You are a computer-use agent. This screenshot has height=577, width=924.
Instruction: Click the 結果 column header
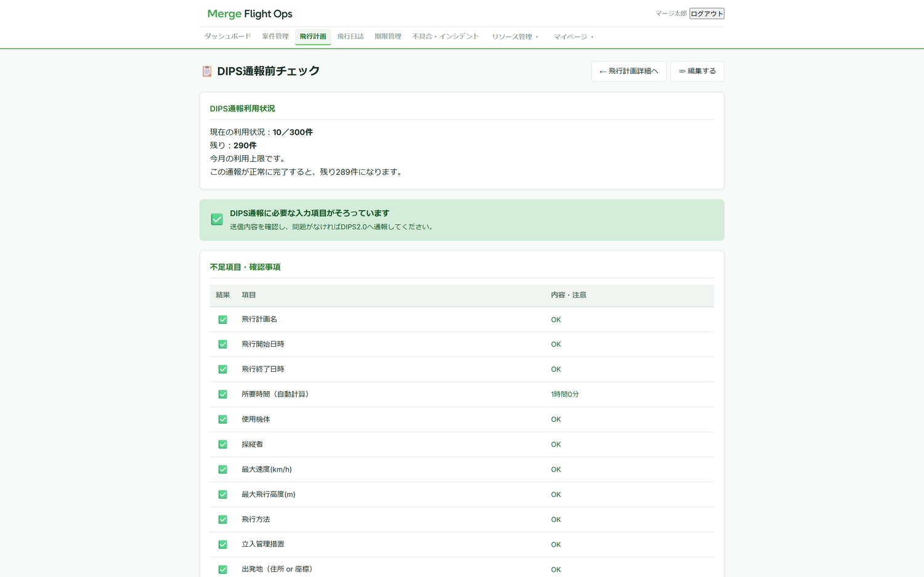click(223, 295)
